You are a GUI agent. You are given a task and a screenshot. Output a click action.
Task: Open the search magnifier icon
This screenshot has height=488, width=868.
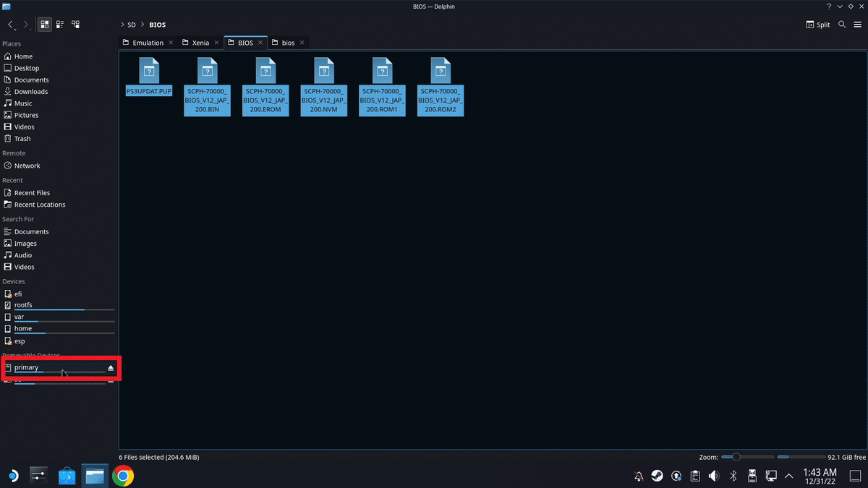(x=842, y=25)
